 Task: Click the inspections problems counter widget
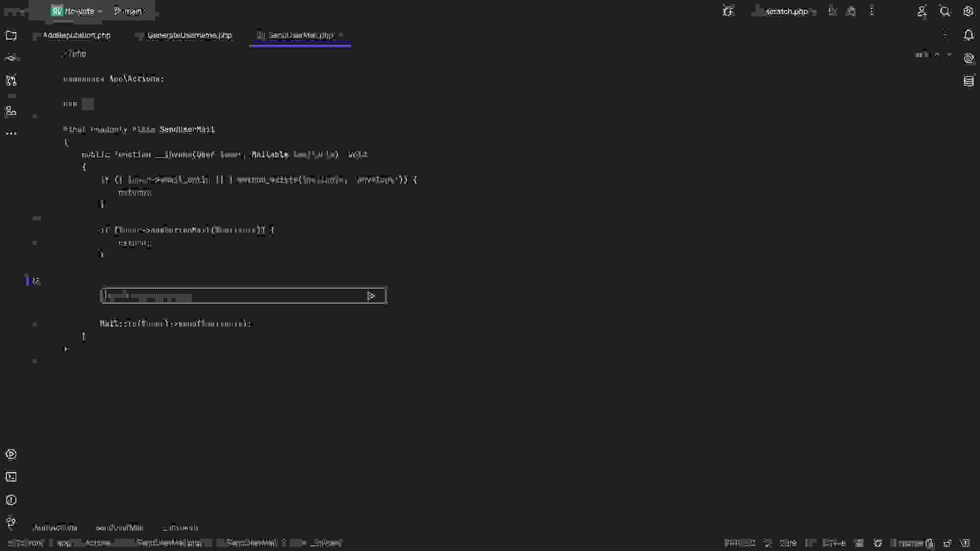(922, 55)
